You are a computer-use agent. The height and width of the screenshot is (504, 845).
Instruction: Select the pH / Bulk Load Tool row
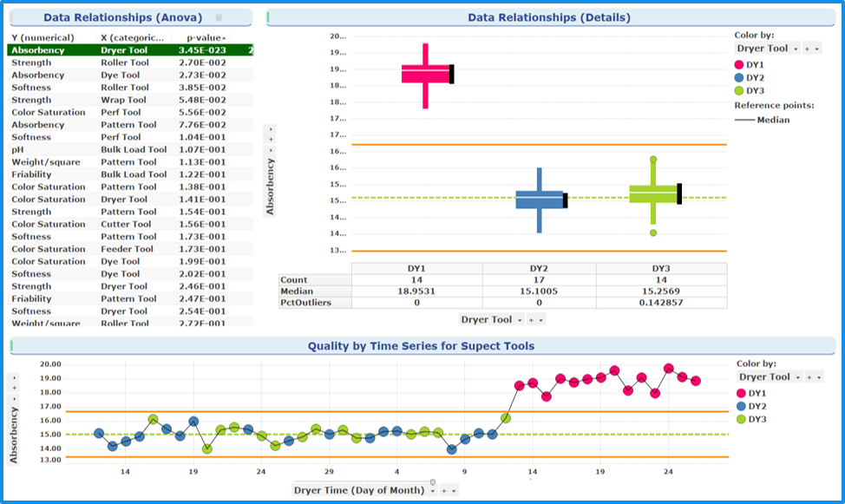point(130,149)
